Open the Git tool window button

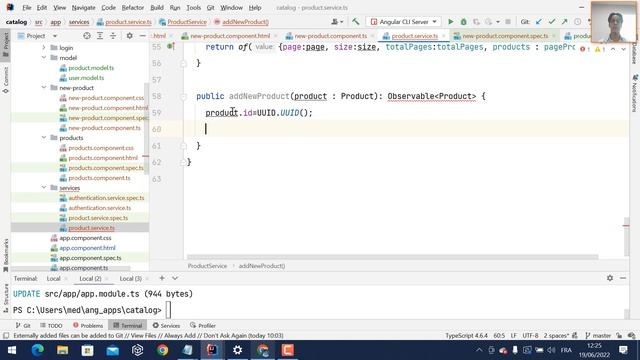click(x=23, y=325)
